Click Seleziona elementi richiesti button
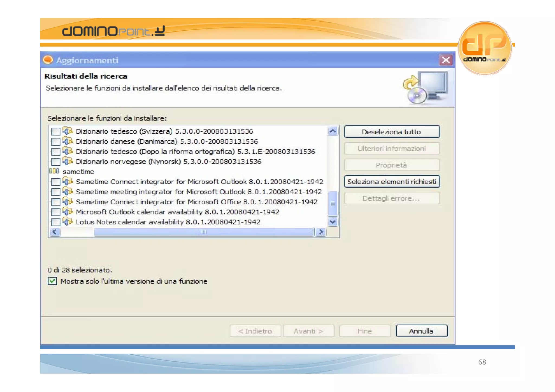The height and width of the screenshot is (392, 555). [x=392, y=182]
